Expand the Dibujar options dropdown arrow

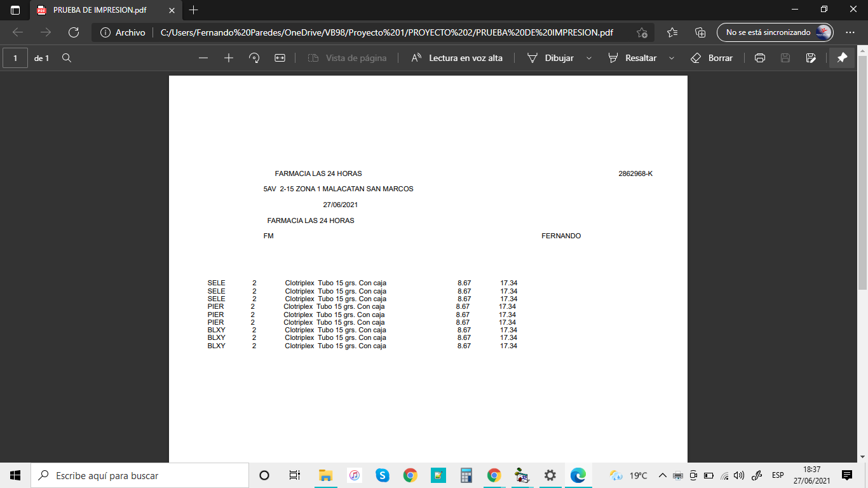click(x=588, y=58)
